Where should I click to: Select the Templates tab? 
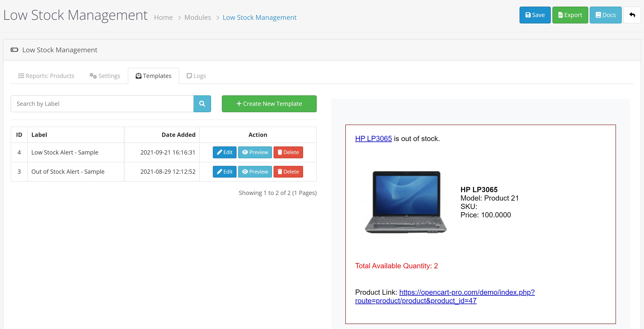coord(154,76)
